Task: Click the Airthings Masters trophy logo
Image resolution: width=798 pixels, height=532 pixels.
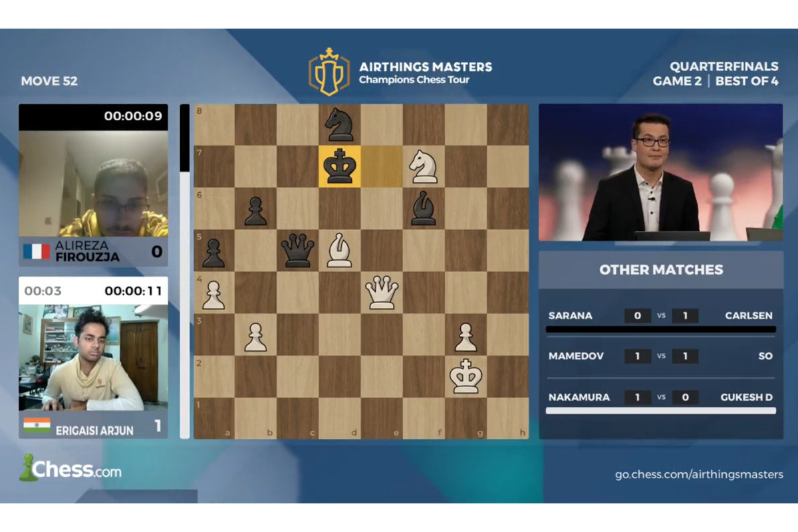Action: 329,72
